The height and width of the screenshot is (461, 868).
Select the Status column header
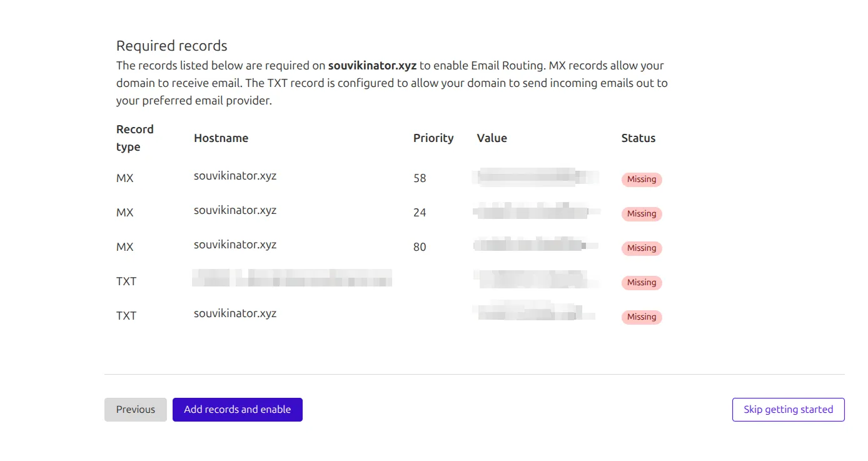tap(638, 138)
